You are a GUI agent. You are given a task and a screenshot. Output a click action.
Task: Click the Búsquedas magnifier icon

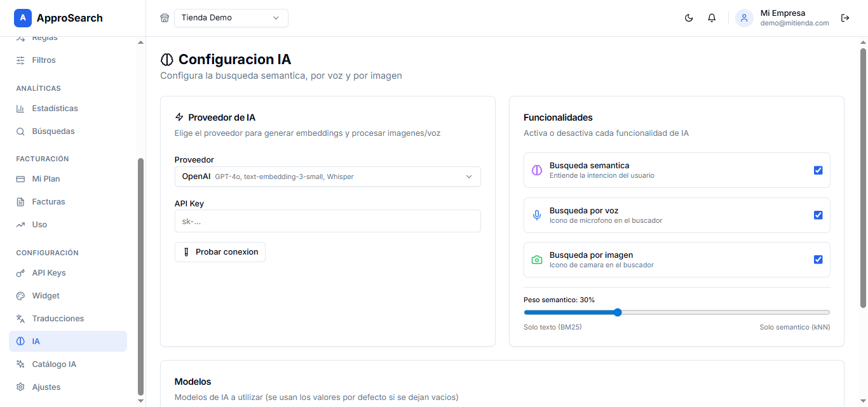tap(20, 131)
